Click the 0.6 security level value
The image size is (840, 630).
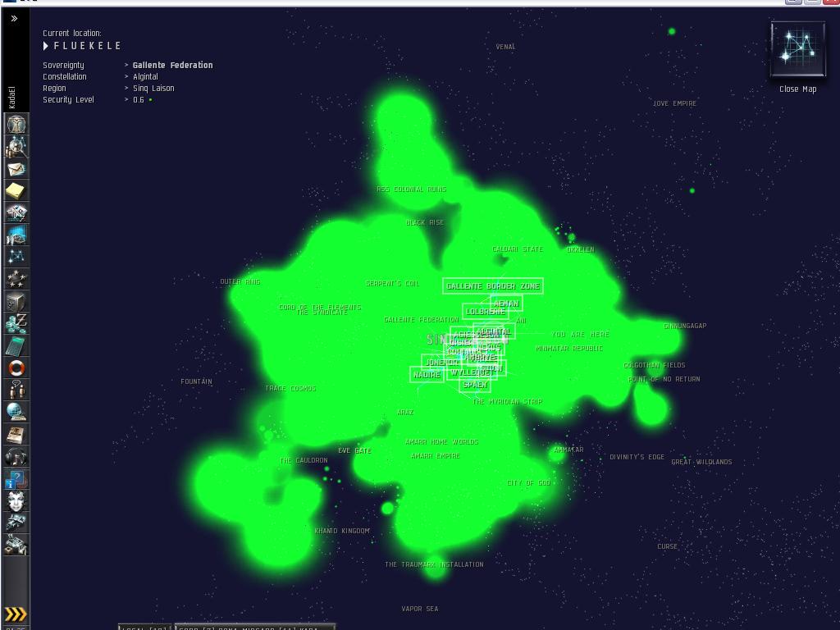coord(138,99)
